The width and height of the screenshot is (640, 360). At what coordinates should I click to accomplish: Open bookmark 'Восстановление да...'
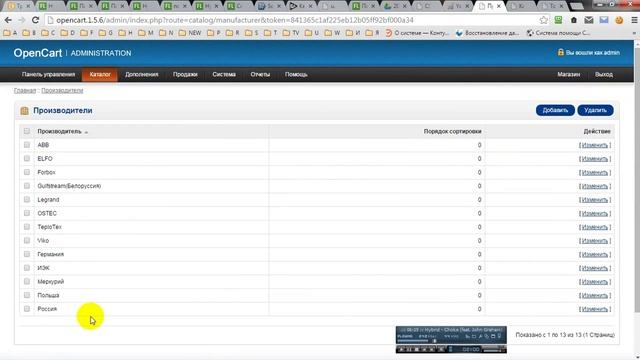coord(487,33)
